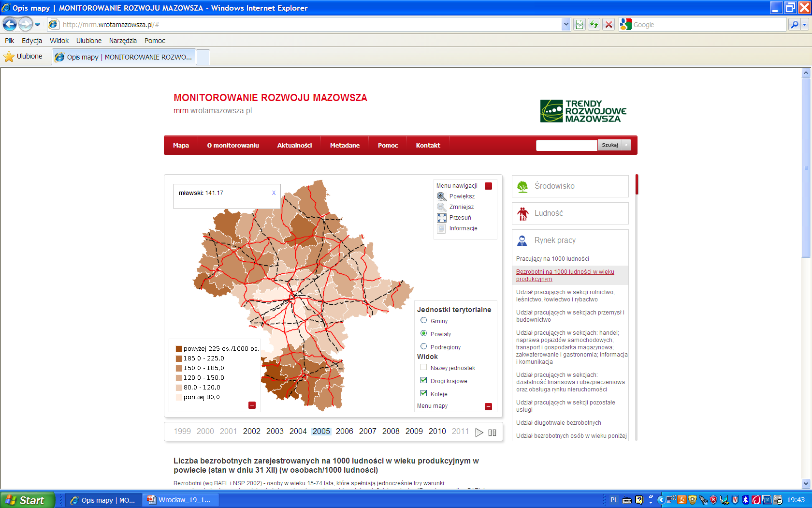Open the O monitorowaniu navigation tab
This screenshot has width=812, height=508.
coord(233,145)
